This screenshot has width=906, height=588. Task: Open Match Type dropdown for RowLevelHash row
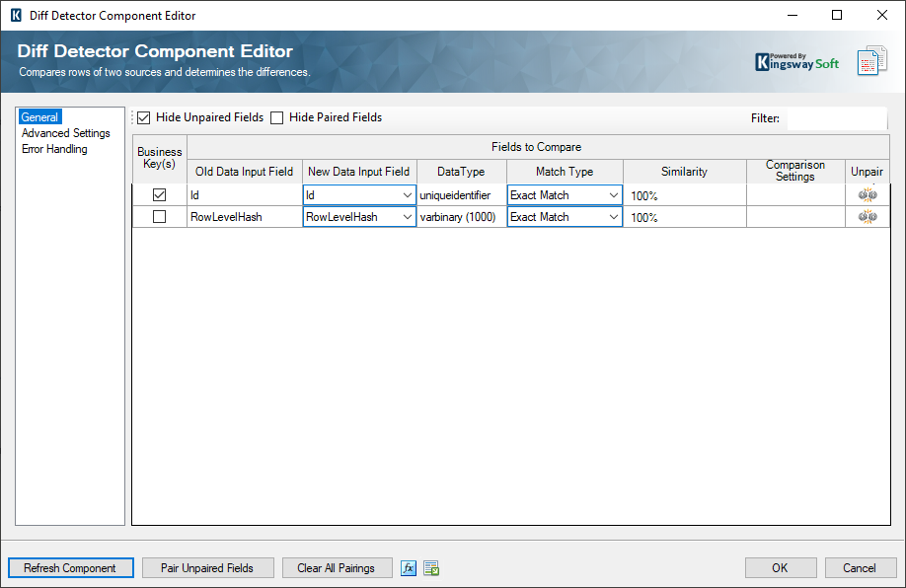[x=613, y=217]
